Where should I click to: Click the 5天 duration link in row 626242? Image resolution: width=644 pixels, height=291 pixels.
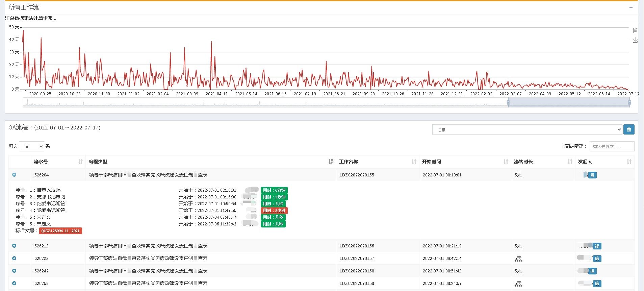click(x=518, y=271)
